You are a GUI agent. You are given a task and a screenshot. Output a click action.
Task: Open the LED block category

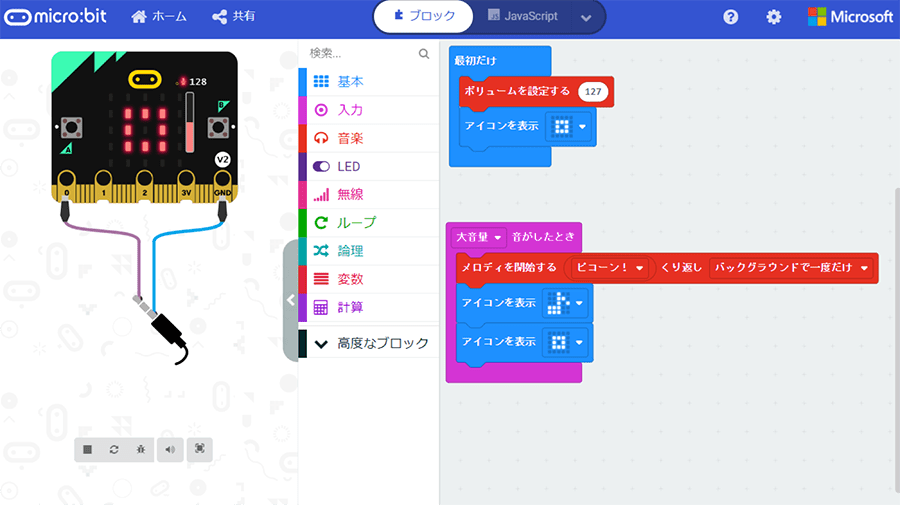368,166
